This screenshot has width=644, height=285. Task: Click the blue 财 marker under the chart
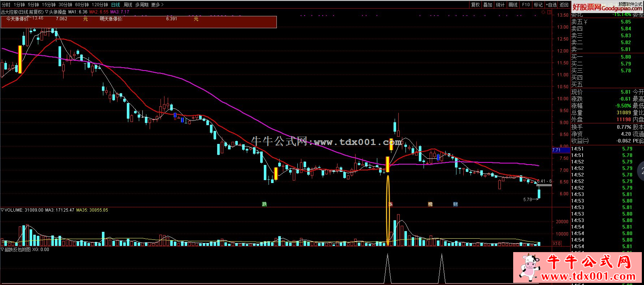[455, 204]
